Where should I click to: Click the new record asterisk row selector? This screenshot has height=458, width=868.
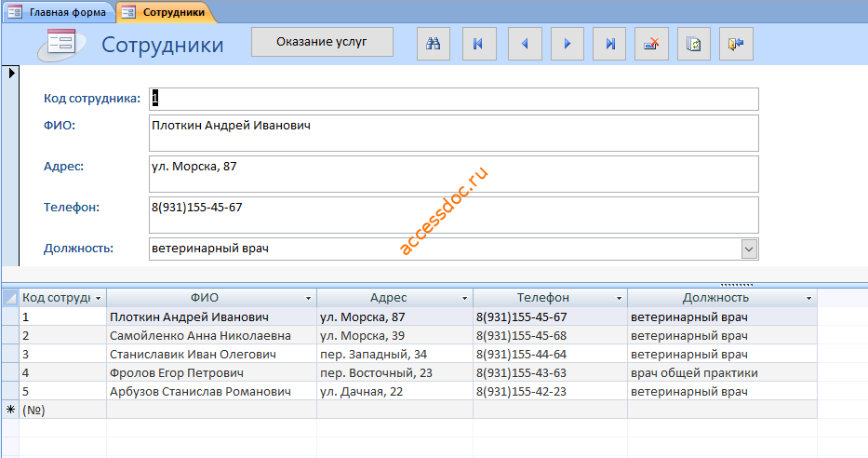tap(10, 410)
